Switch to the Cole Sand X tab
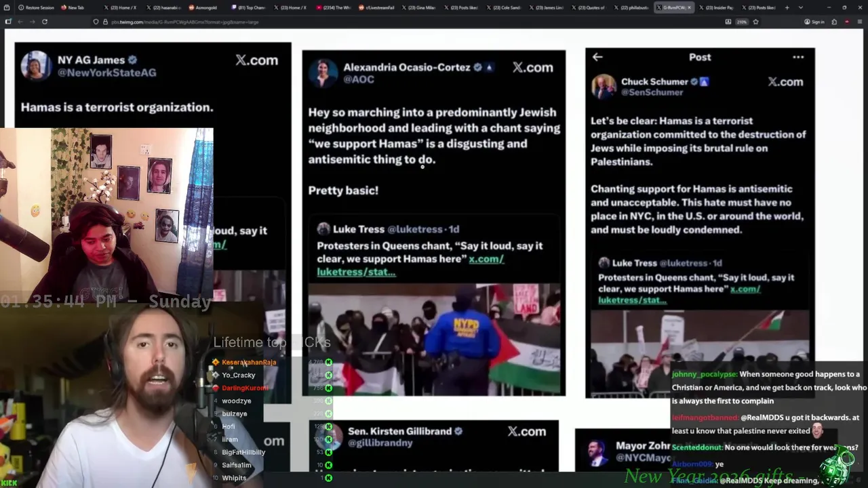This screenshot has width=868, height=488. point(503,7)
